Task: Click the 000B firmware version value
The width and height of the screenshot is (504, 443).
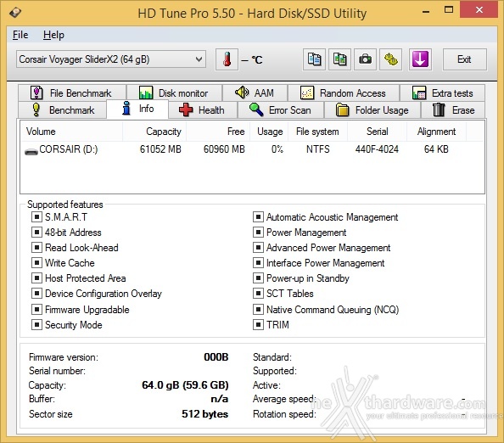Action: point(216,357)
